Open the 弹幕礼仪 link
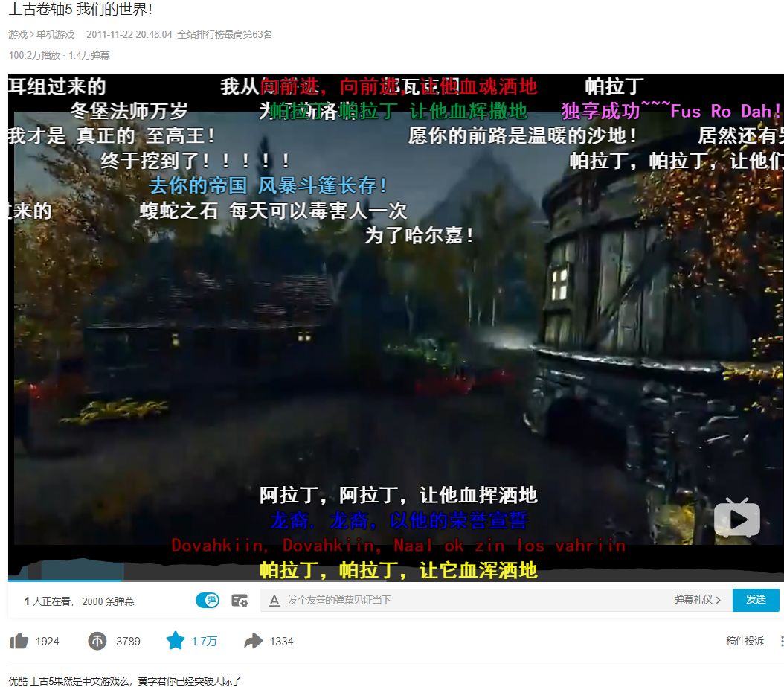 [x=697, y=599]
